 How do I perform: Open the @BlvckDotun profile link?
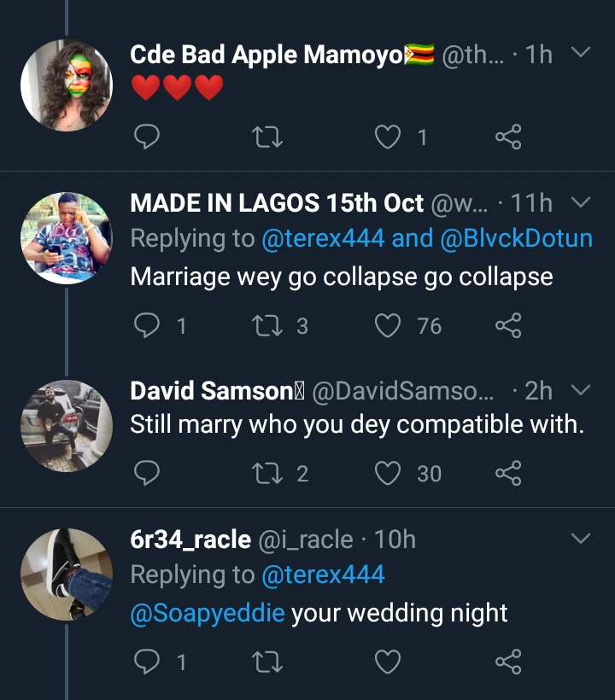[516, 238]
